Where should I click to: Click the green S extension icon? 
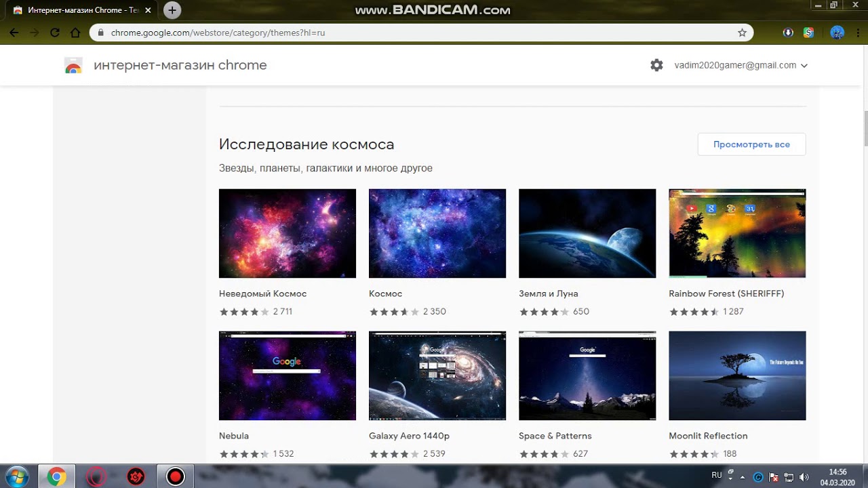point(808,33)
